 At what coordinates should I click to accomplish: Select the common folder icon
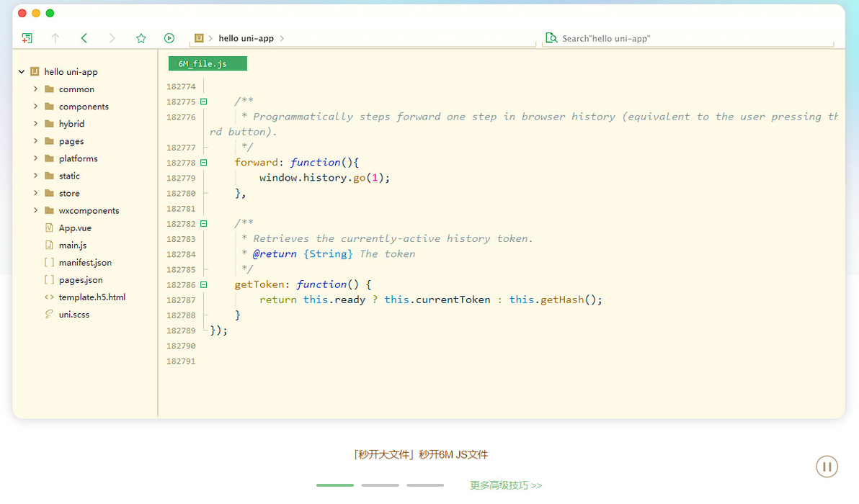pyautogui.click(x=49, y=89)
